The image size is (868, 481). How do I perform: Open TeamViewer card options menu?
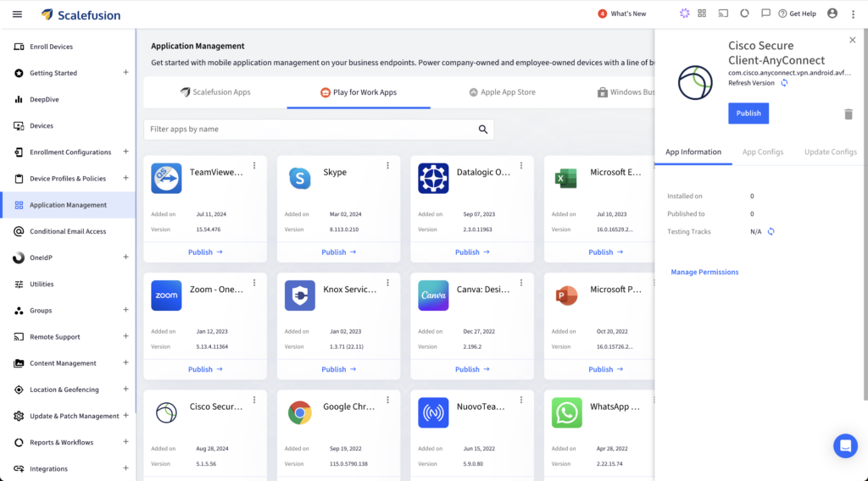tap(254, 165)
